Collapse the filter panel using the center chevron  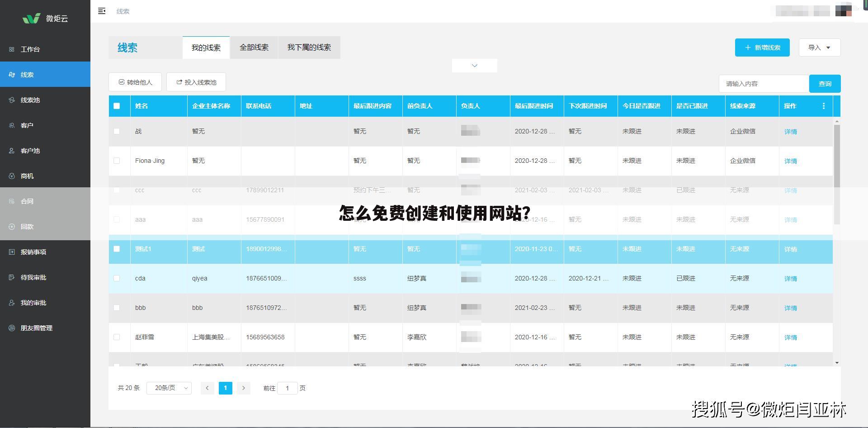coord(474,65)
